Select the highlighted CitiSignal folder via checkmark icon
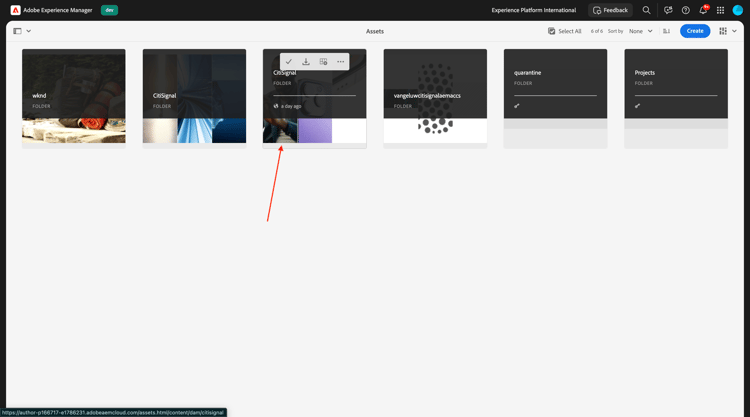750x417 pixels. (x=288, y=62)
